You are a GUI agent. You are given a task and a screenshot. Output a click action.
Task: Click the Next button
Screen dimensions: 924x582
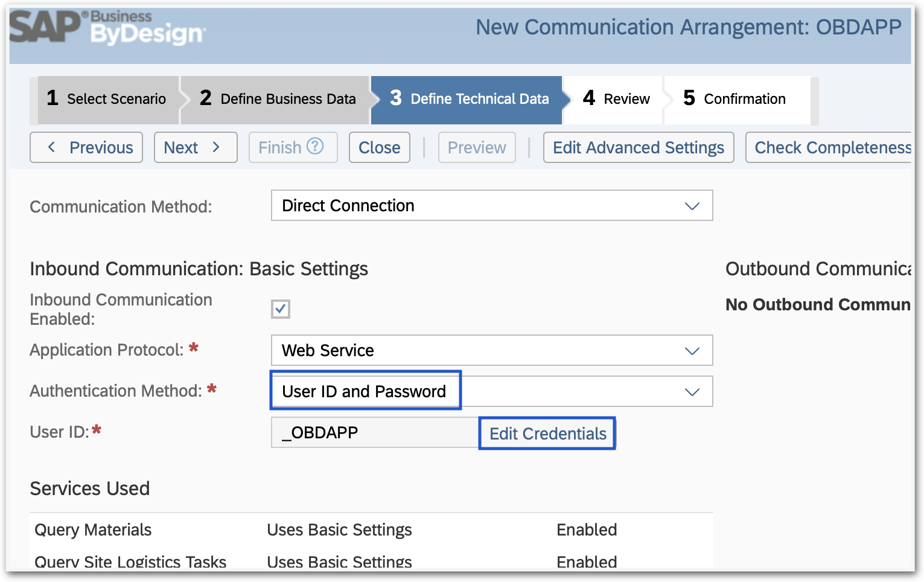click(195, 147)
